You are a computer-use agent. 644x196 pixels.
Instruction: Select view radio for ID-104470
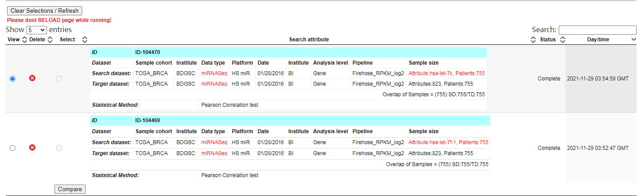click(x=12, y=79)
